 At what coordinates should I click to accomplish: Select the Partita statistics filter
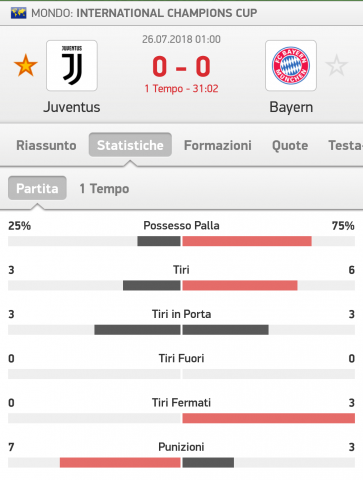tap(37, 188)
